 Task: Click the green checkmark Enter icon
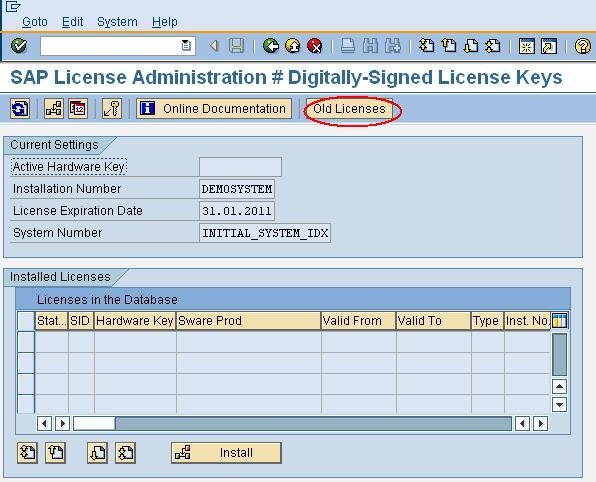pos(19,46)
